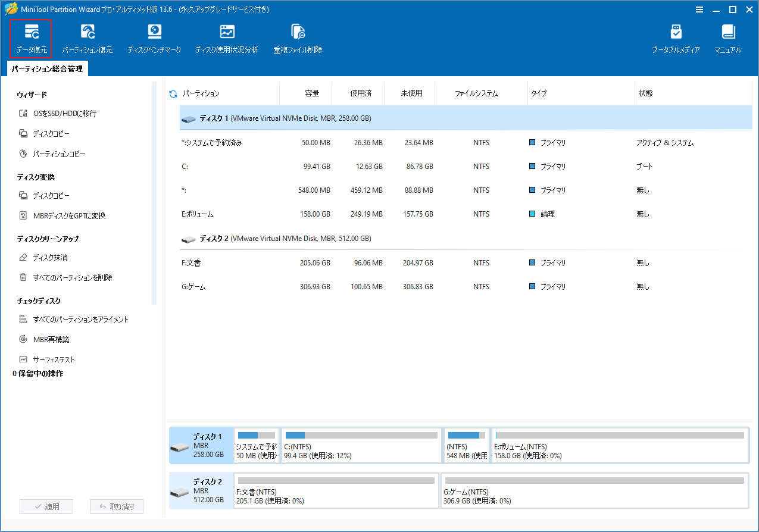Image resolution: width=759 pixels, height=532 pixels.
Task: Start ディスク使用状況分析
Action: (x=227, y=37)
